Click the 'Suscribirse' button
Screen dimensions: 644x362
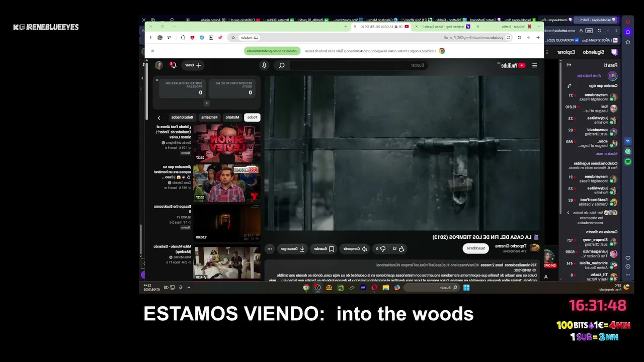[x=475, y=248]
